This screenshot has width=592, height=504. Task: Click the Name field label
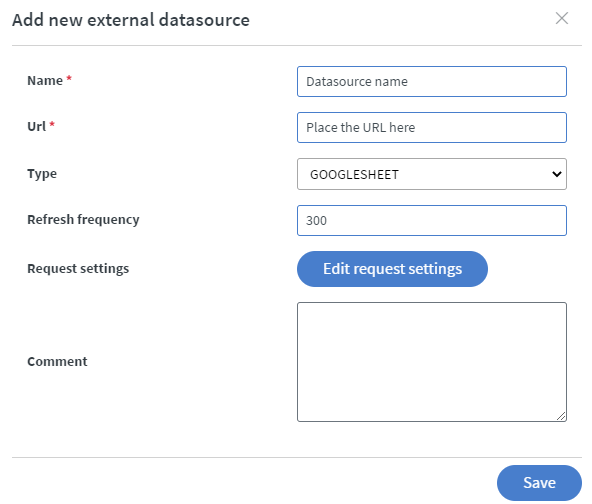45,80
